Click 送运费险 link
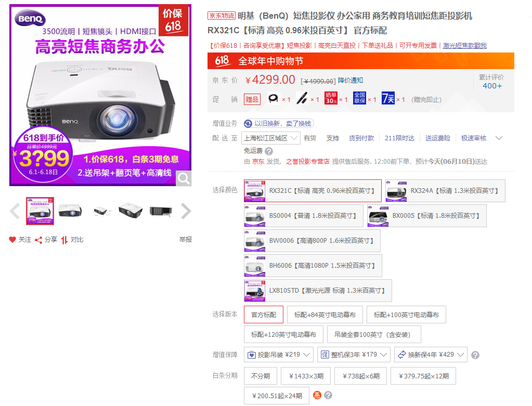Screen dimensions: 532x406 (x=438, y=138)
